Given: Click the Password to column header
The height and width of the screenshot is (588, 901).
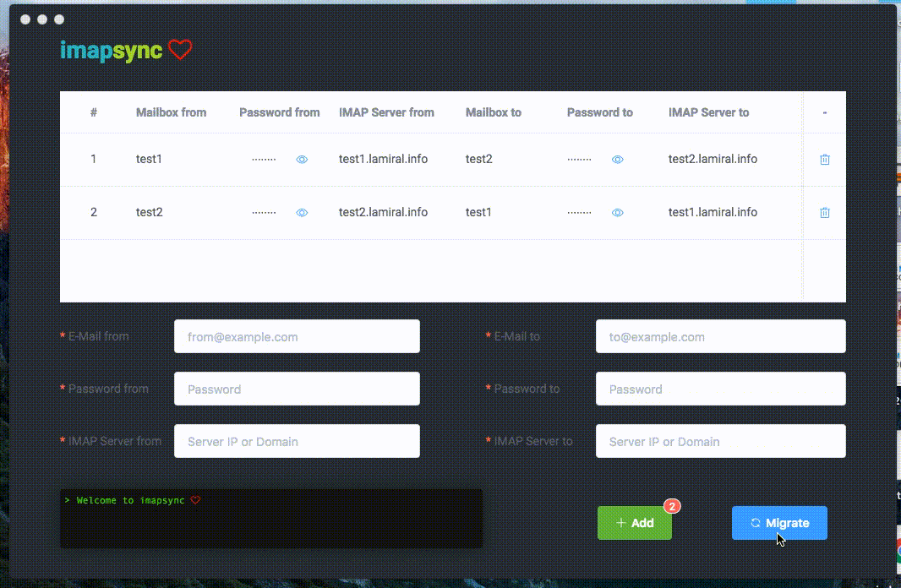Looking at the screenshot, I should pyautogui.click(x=599, y=112).
